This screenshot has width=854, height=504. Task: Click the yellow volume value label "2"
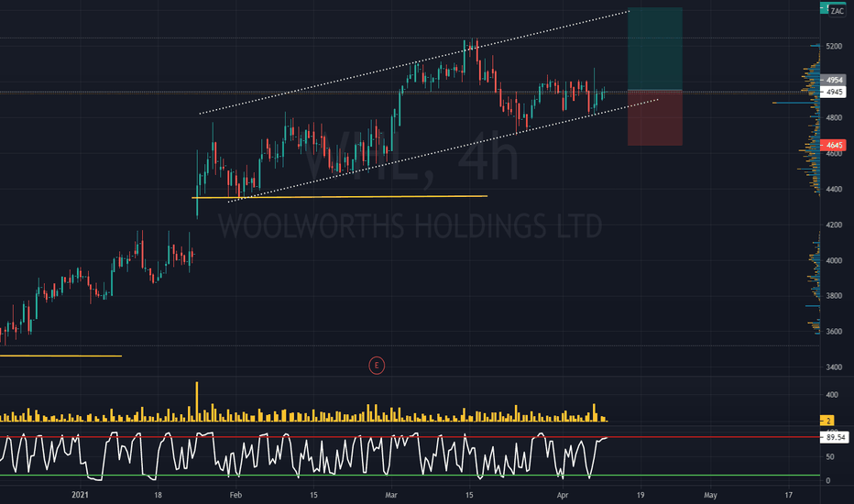coord(827,421)
